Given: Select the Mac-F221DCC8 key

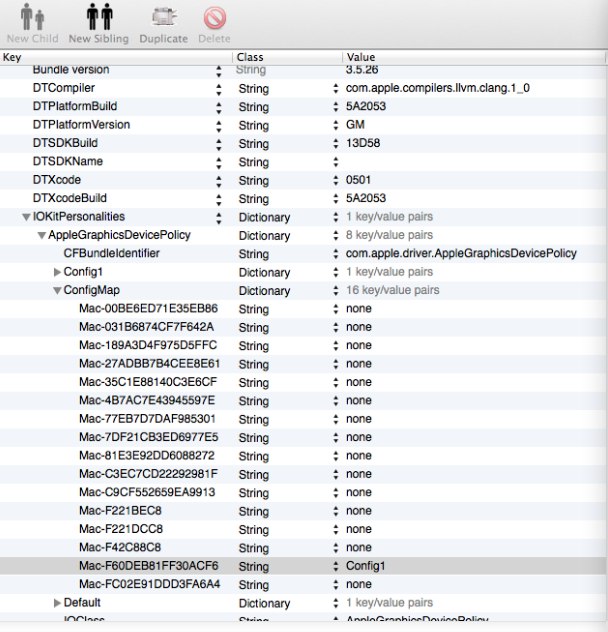Looking at the screenshot, I should pyautogui.click(x=121, y=529).
